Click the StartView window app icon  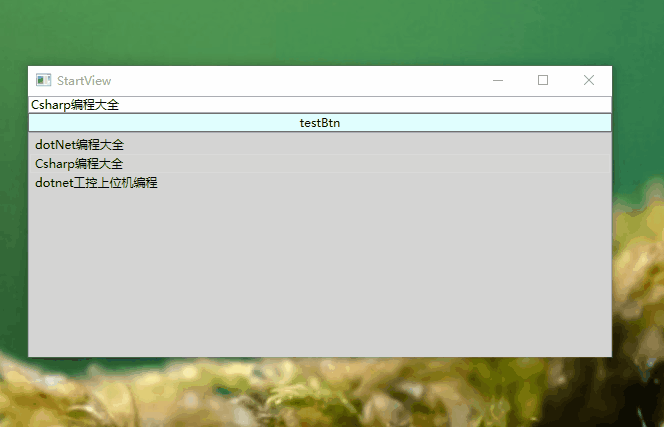[43, 80]
